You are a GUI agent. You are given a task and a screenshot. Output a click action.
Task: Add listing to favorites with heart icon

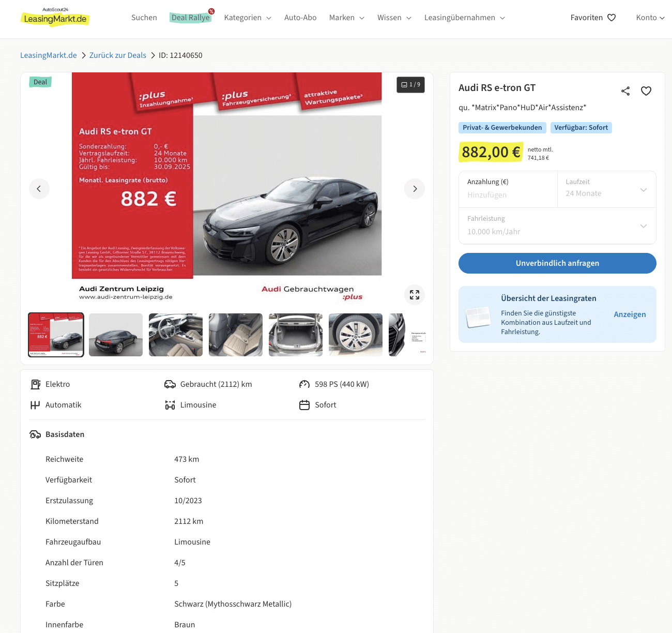[x=646, y=91]
